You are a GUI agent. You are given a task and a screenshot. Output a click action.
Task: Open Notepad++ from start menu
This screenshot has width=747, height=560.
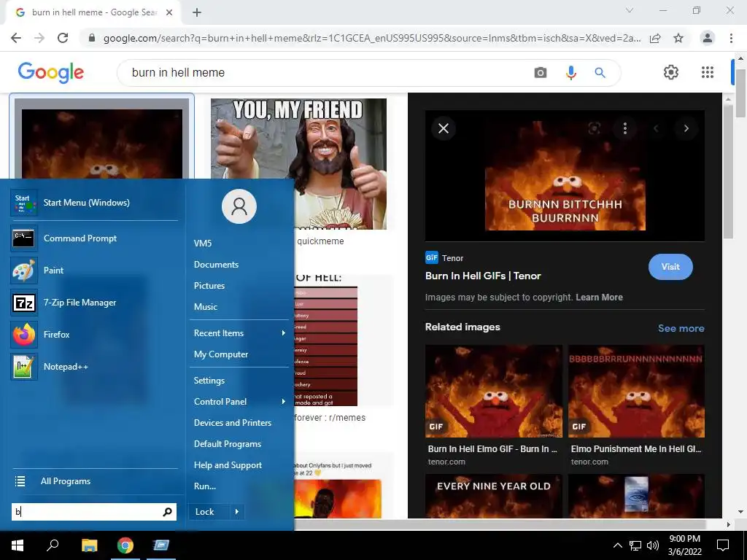pyautogui.click(x=94, y=367)
